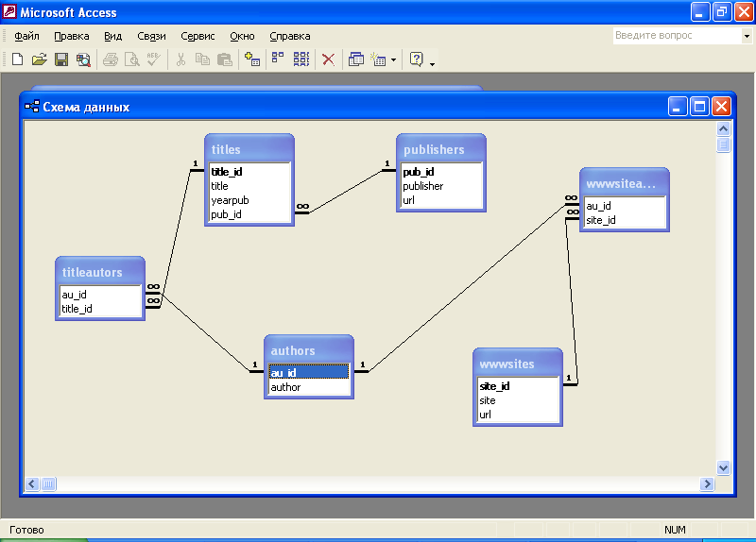
Task: Click the Схема данных window icon
Action: point(32,107)
